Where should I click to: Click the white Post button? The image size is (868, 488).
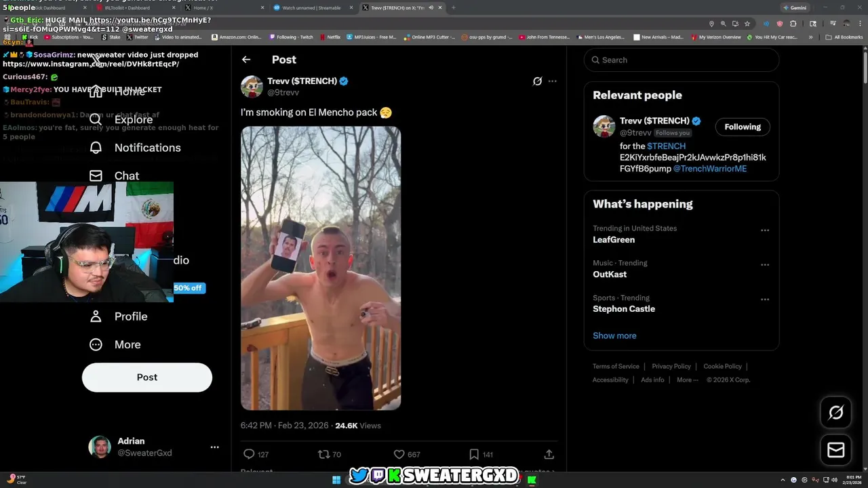pos(147,378)
